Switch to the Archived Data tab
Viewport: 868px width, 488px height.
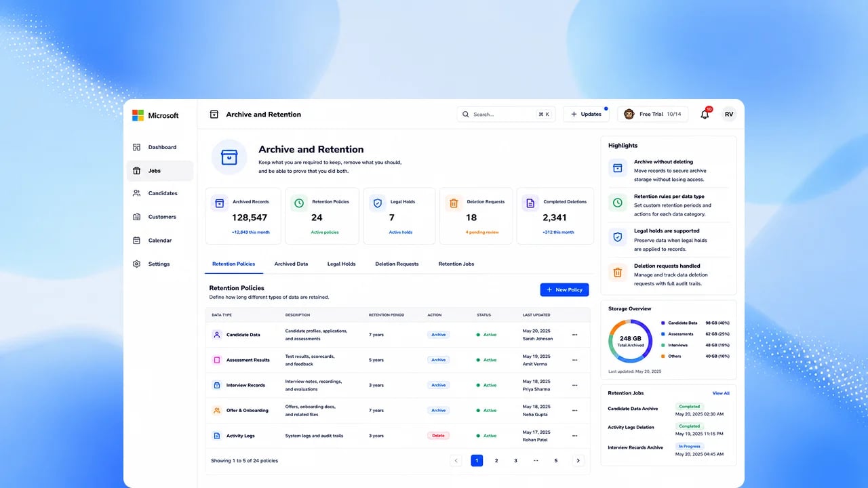291,264
